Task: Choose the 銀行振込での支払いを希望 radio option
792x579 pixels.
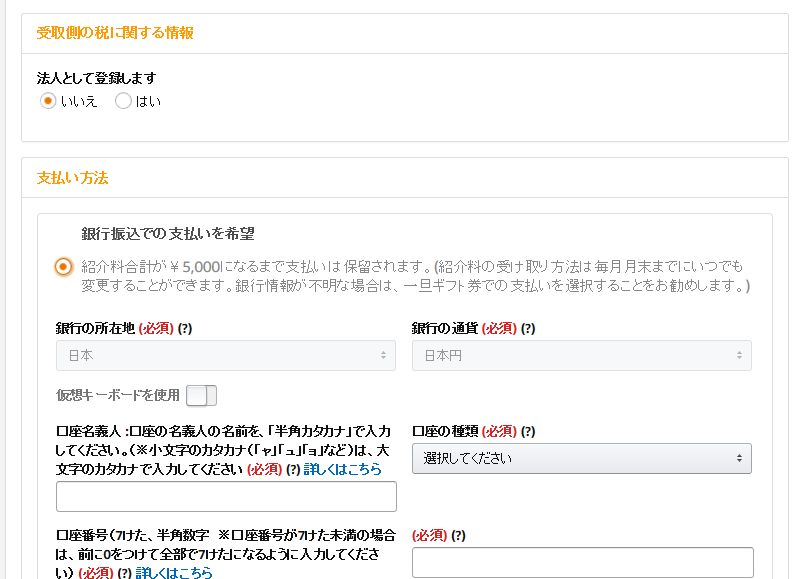Action: click(x=64, y=266)
